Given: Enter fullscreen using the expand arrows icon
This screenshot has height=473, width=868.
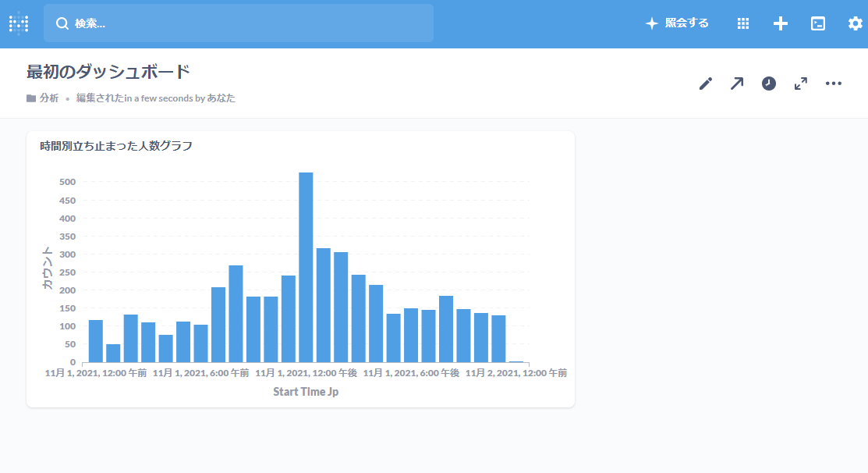Looking at the screenshot, I should (x=801, y=84).
